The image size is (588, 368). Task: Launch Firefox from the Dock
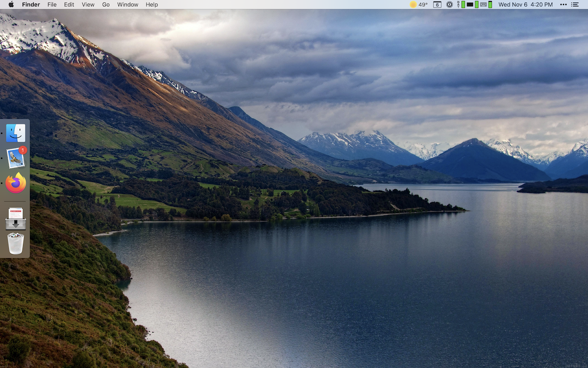(16, 183)
